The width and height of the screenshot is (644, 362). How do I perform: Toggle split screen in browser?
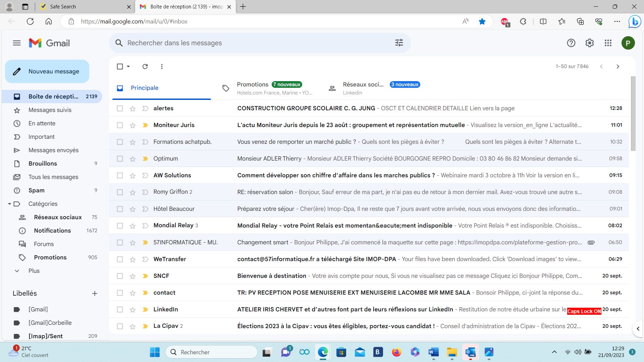pyautogui.click(x=543, y=21)
